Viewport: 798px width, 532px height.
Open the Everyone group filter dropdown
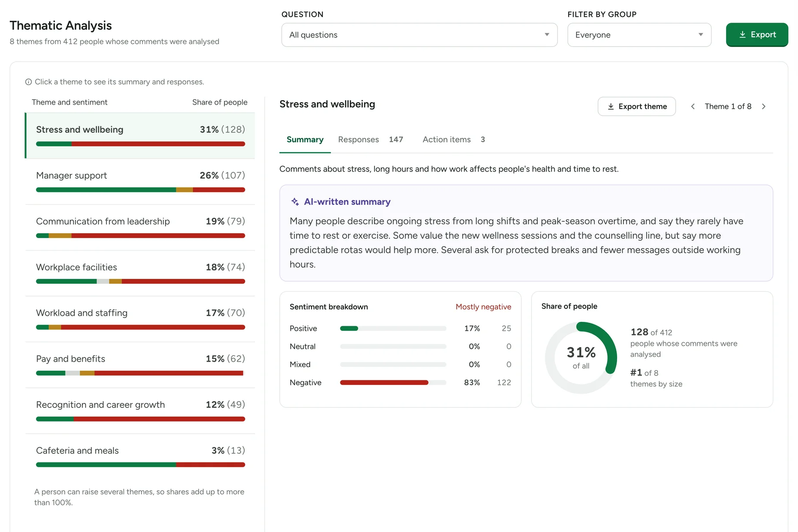click(639, 35)
